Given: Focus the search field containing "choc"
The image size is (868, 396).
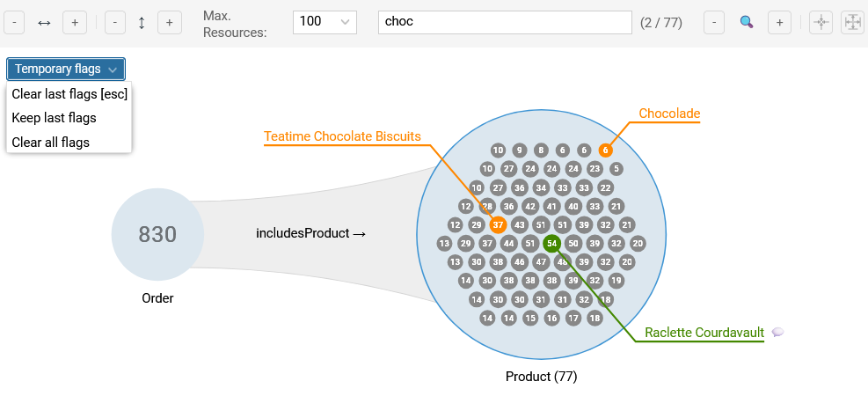Looking at the screenshot, I should 505,23.
